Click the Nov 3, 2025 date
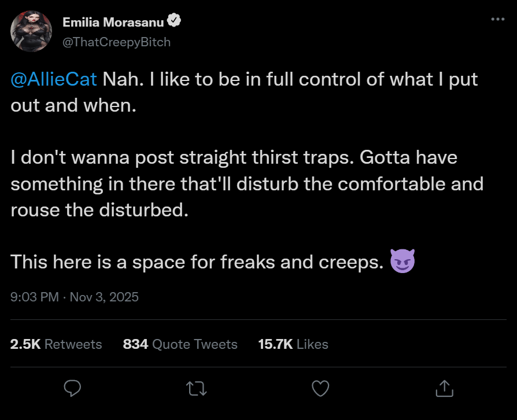 coord(104,297)
